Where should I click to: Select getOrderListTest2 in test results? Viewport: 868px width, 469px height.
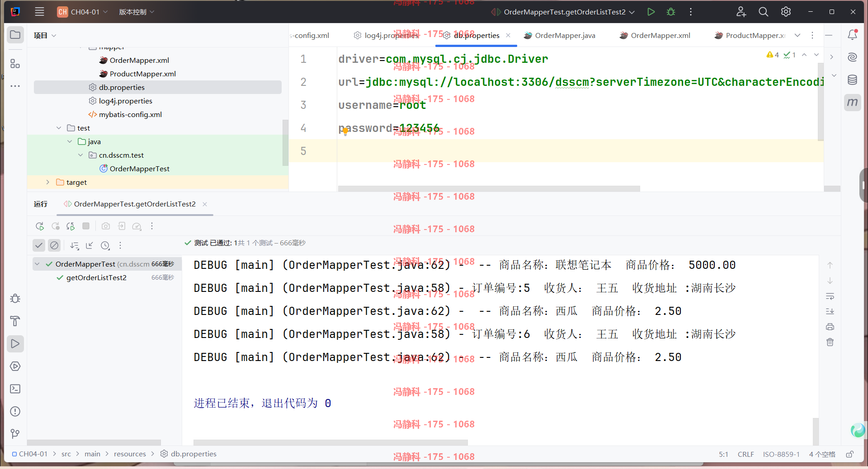pyautogui.click(x=96, y=277)
